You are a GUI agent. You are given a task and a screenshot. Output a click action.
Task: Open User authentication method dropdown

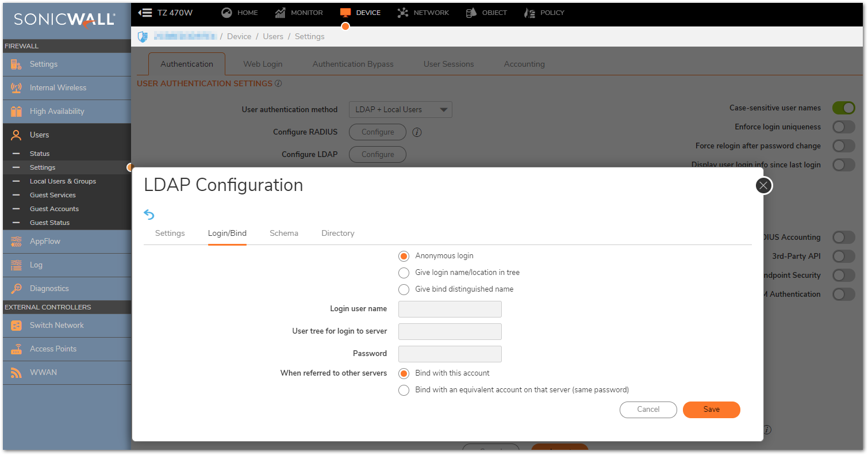tap(400, 110)
